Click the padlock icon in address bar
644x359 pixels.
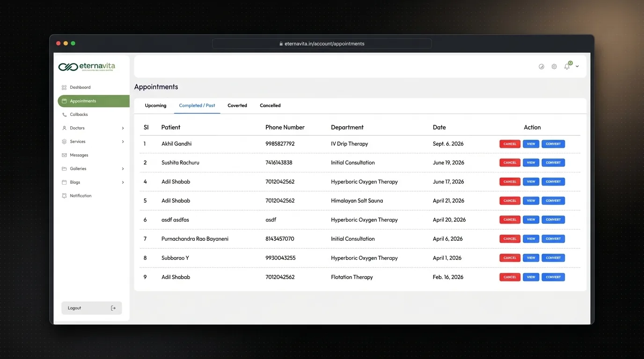(281, 44)
